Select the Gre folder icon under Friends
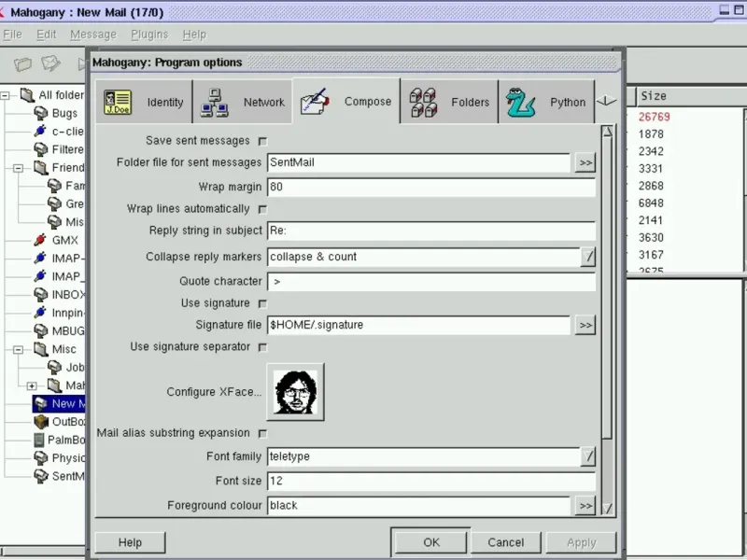 [x=54, y=203]
